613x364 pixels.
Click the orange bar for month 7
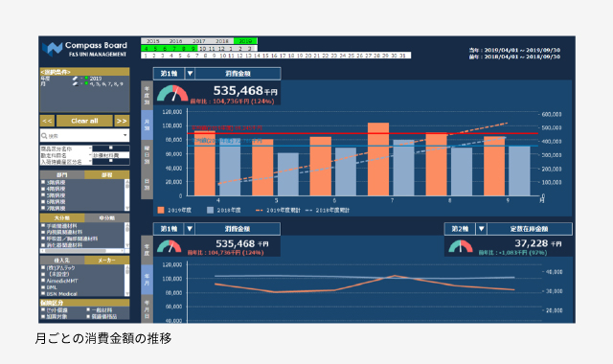click(x=378, y=159)
